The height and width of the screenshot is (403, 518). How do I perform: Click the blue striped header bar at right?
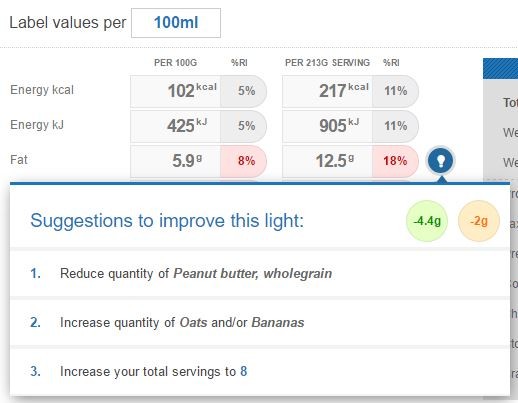coord(500,68)
